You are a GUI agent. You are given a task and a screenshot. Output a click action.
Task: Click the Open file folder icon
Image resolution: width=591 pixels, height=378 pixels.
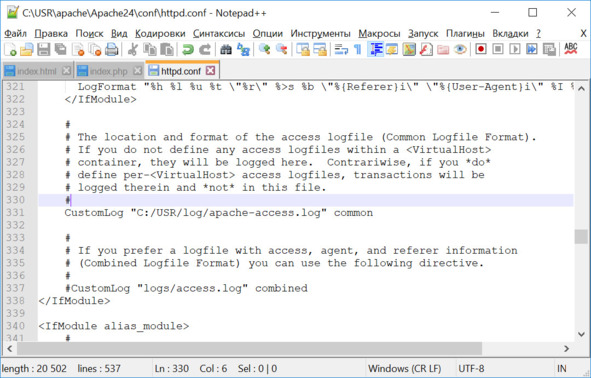tap(27, 49)
